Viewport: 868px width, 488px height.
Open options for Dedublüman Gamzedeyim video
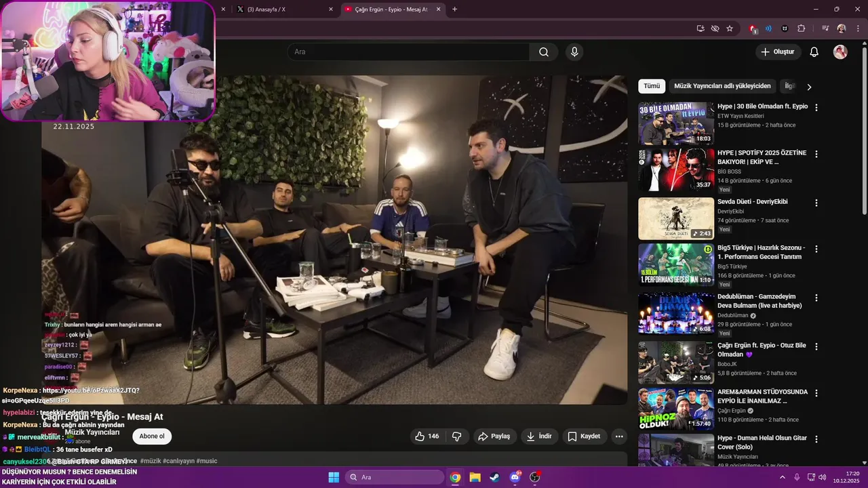[x=816, y=298]
